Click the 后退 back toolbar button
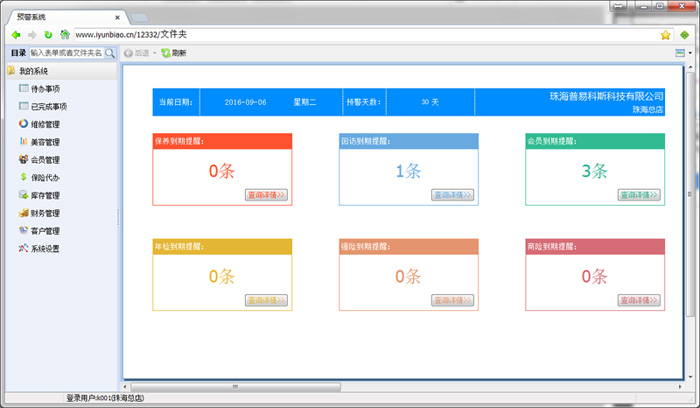Viewport: 700px width, 408px height. click(x=136, y=53)
